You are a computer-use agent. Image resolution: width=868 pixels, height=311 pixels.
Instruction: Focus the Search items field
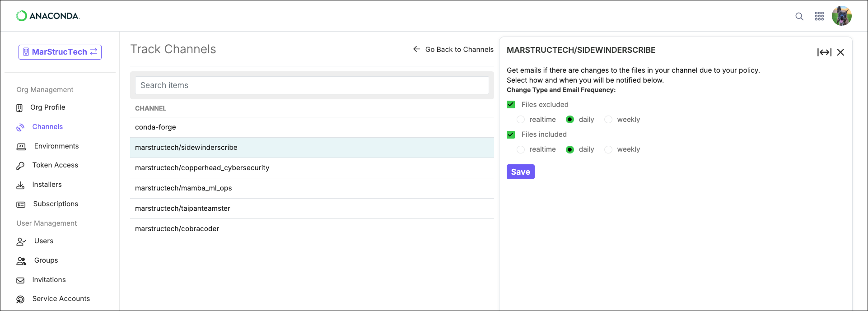click(x=312, y=85)
